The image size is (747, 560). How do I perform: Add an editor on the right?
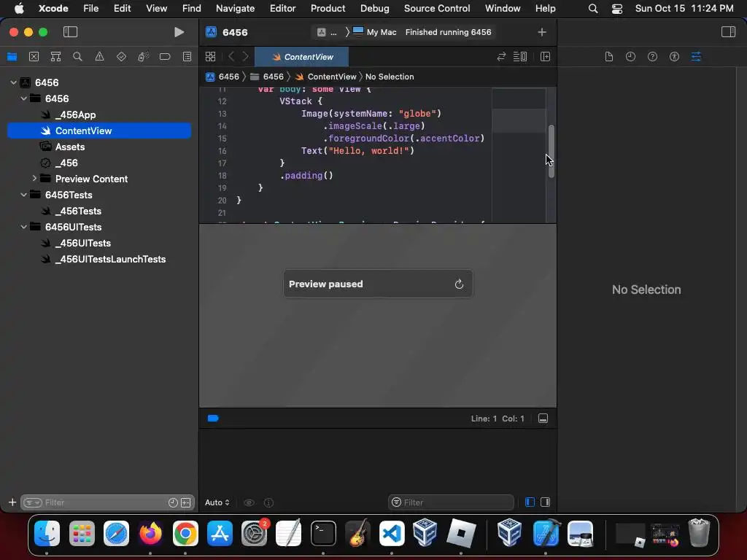[546, 57]
